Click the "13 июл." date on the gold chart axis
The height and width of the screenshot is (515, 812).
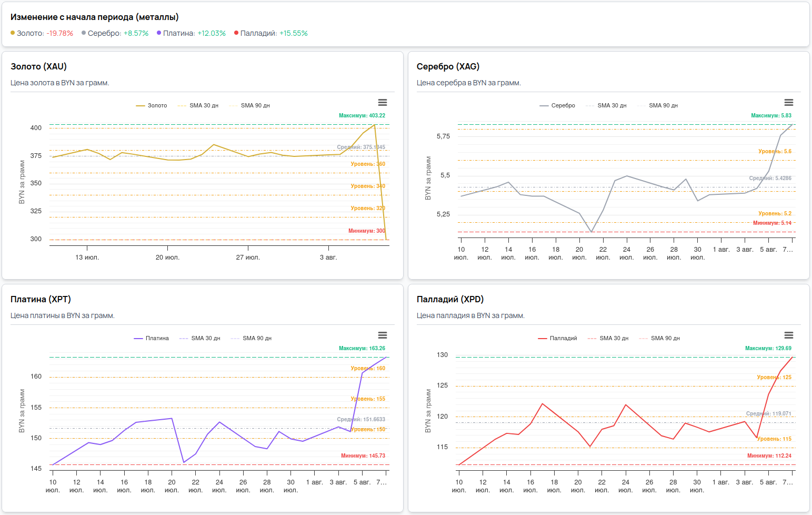[87, 257]
